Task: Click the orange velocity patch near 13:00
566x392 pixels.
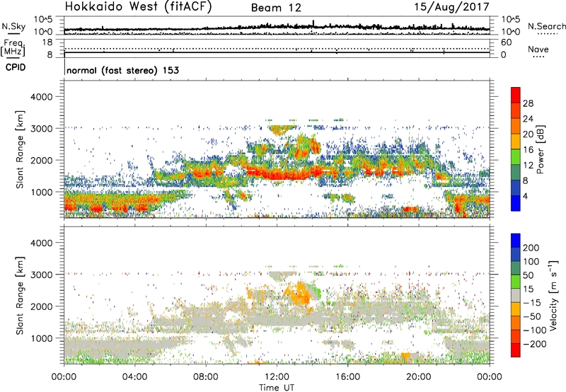Action: [x=299, y=293]
